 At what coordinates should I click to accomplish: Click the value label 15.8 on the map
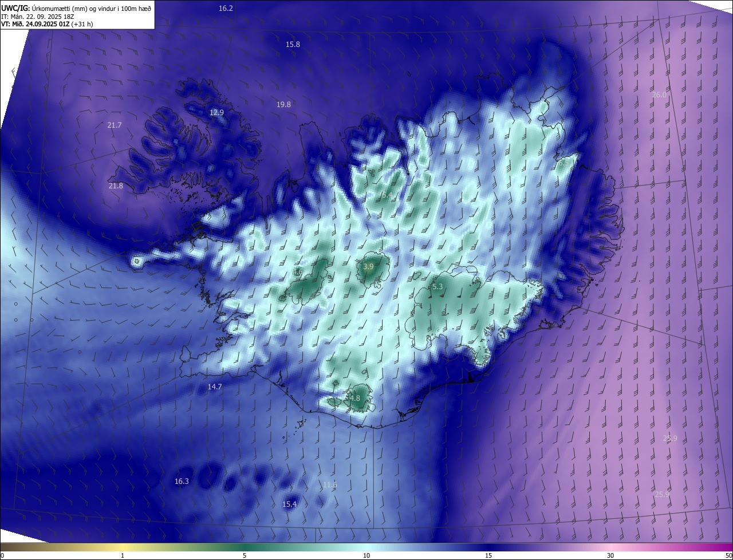point(293,45)
